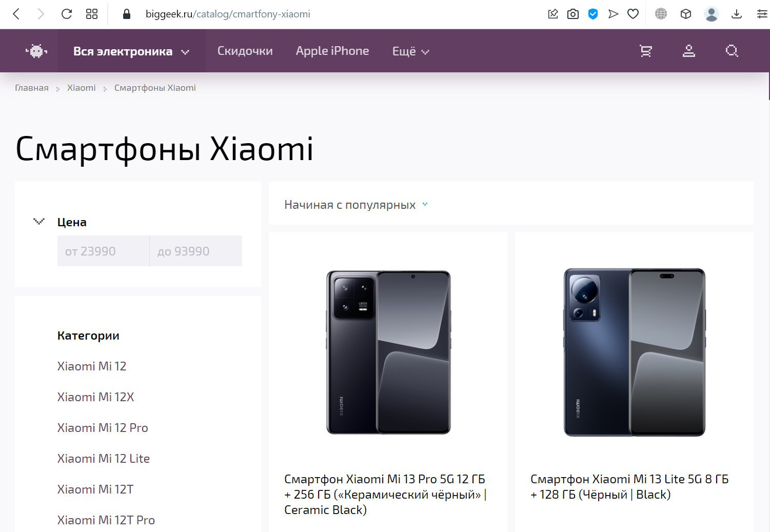Click the minimum price input field
This screenshot has width=770, height=532.
pyautogui.click(x=103, y=251)
